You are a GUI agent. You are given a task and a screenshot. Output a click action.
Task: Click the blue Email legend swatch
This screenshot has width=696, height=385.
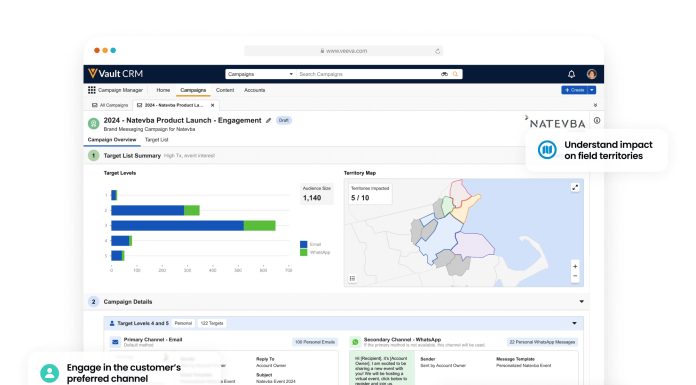pyautogui.click(x=304, y=244)
